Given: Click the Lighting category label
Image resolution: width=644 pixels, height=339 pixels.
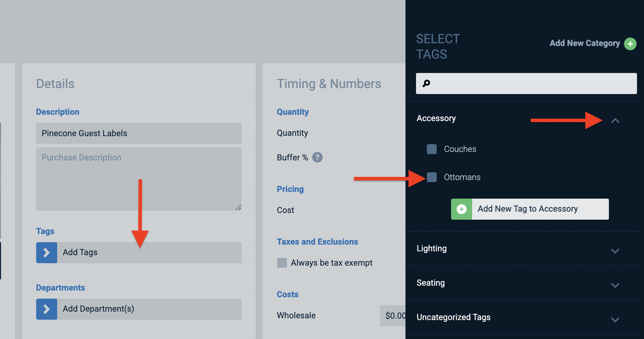Looking at the screenshot, I should click(x=432, y=248).
